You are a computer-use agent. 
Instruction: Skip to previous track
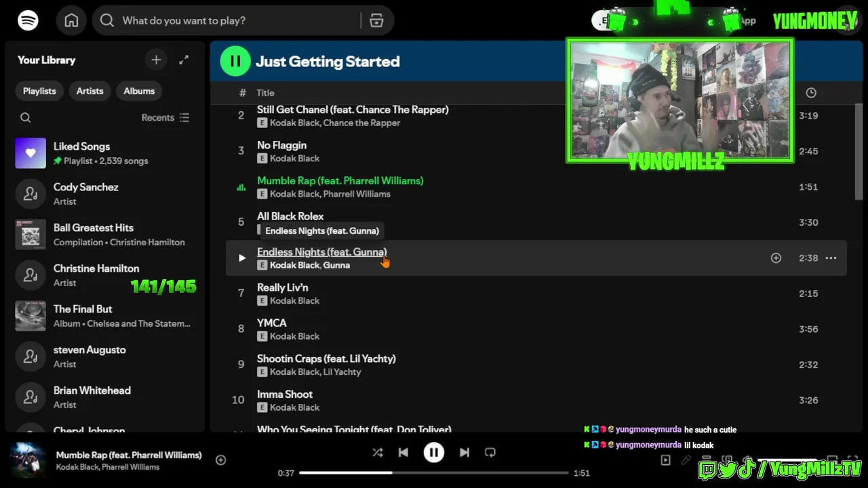point(403,453)
